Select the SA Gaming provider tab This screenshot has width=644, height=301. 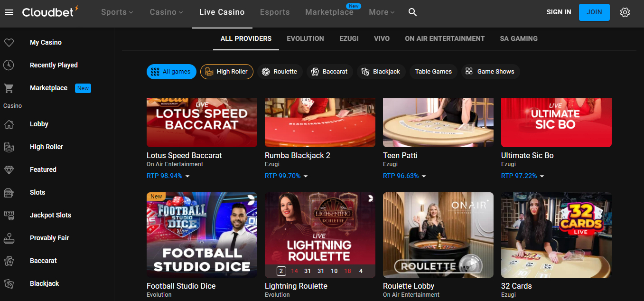tap(519, 38)
